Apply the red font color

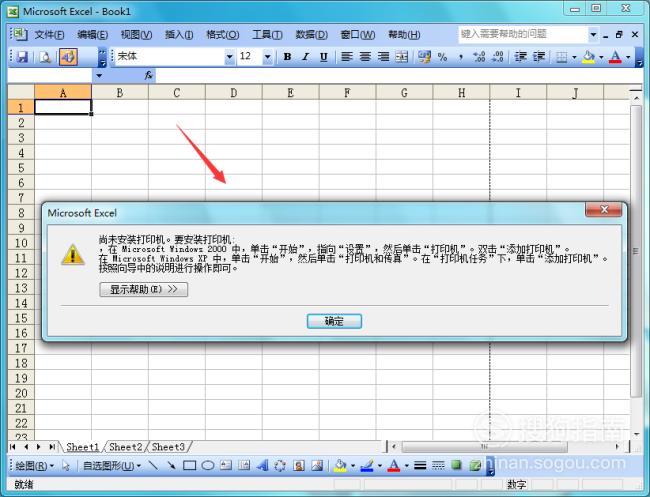[x=615, y=57]
